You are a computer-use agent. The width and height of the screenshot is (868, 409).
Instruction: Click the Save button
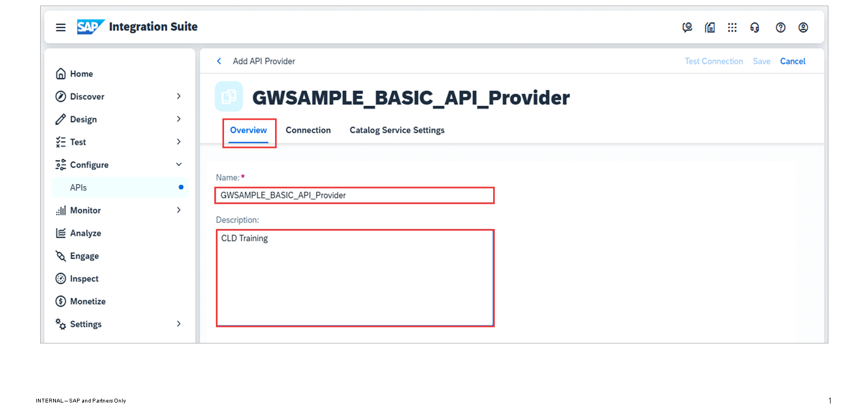coord(762,61)
